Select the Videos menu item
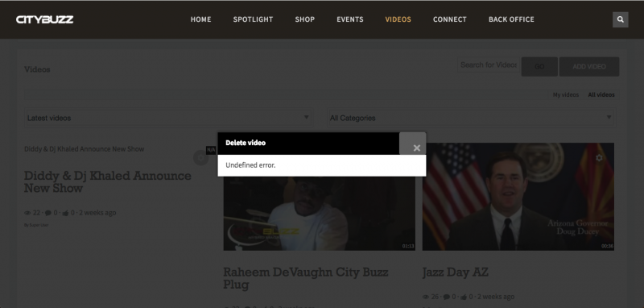Screen dimensions: 644x308 398,19
